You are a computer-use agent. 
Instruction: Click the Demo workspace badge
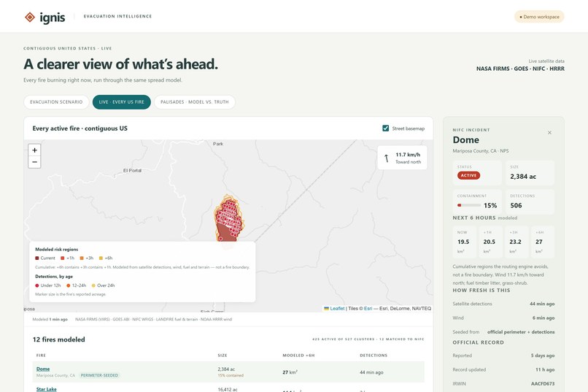pyautogui.click(x=539, y=17)
